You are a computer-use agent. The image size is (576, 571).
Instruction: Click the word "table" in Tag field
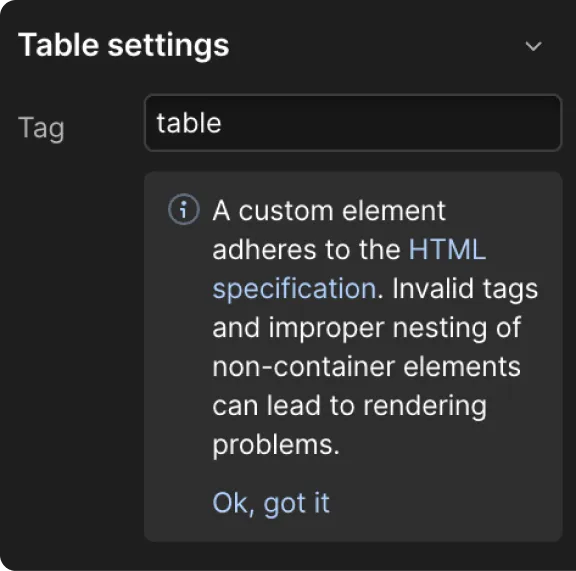(x=189, y=123)
